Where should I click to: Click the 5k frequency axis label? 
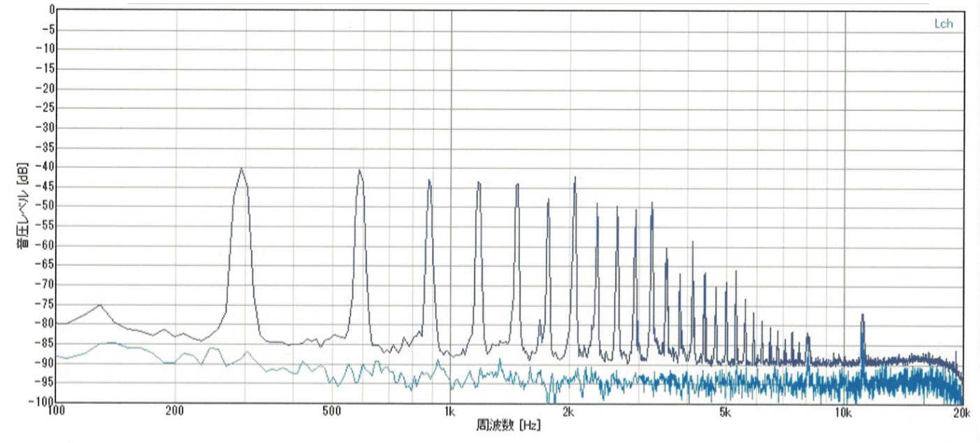[x=726, y=412]
